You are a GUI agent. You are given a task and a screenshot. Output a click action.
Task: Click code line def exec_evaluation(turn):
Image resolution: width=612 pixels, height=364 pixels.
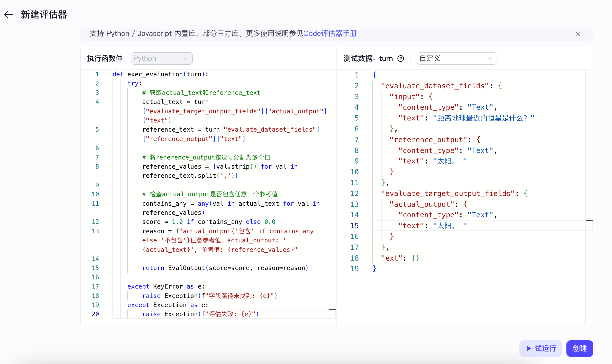pyautogui.click(x=160, y=74)
